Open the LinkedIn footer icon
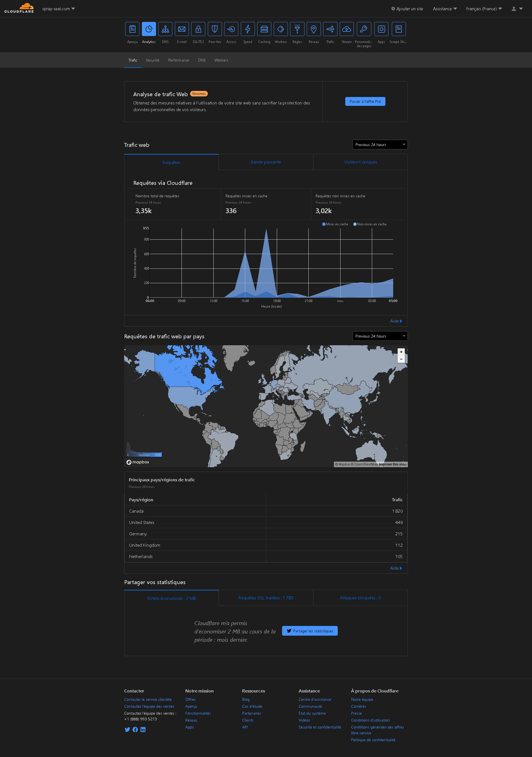 coord(143,729)
